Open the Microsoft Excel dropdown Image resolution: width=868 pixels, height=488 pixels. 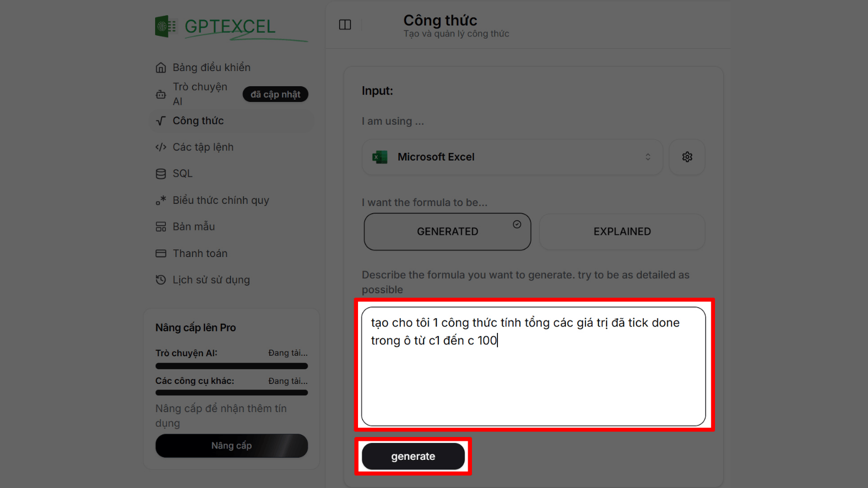coord(512,157)
